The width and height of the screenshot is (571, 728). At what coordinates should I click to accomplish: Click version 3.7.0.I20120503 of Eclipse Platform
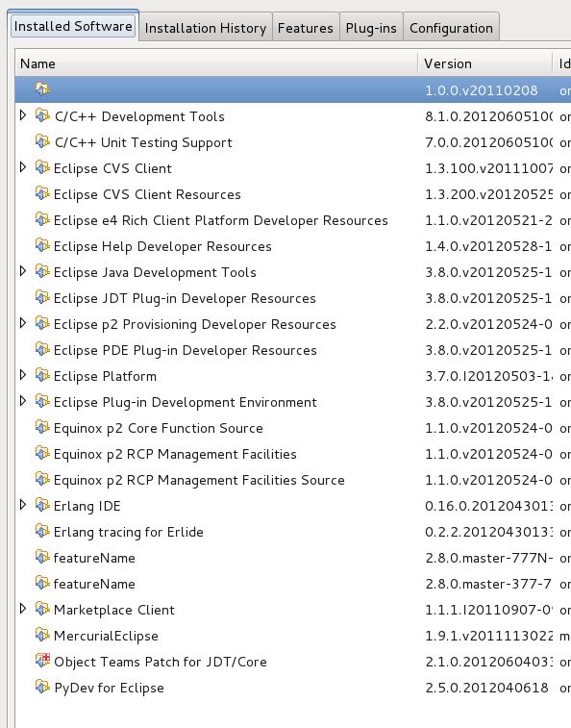point(489,376)
